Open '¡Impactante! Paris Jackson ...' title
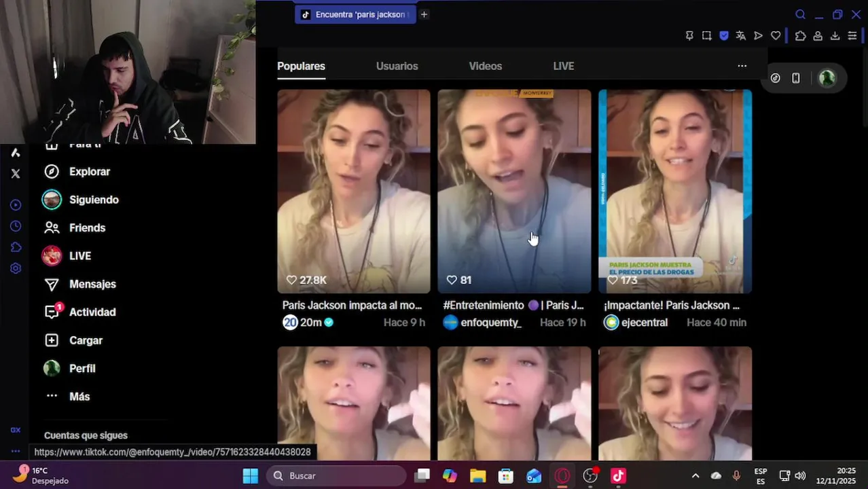The height and width of the screenshot is (489, 868). point(672,306)
